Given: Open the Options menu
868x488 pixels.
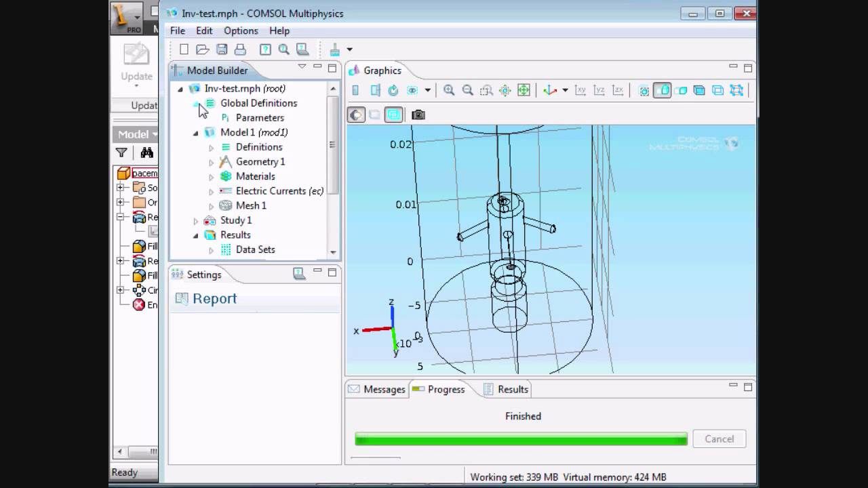Looking at the screenshot, I should click(x=241, y=30).
